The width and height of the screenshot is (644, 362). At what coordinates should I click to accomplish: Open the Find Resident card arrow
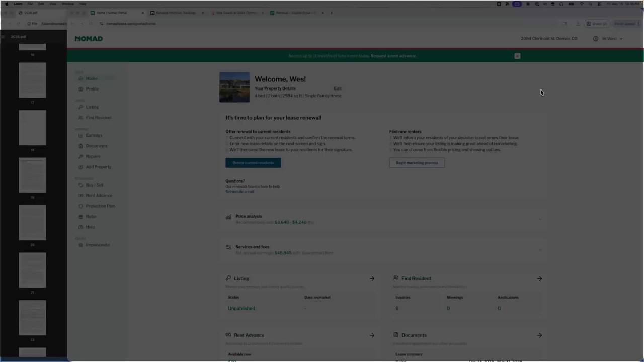pyautogui.click(x=539, y=278)
